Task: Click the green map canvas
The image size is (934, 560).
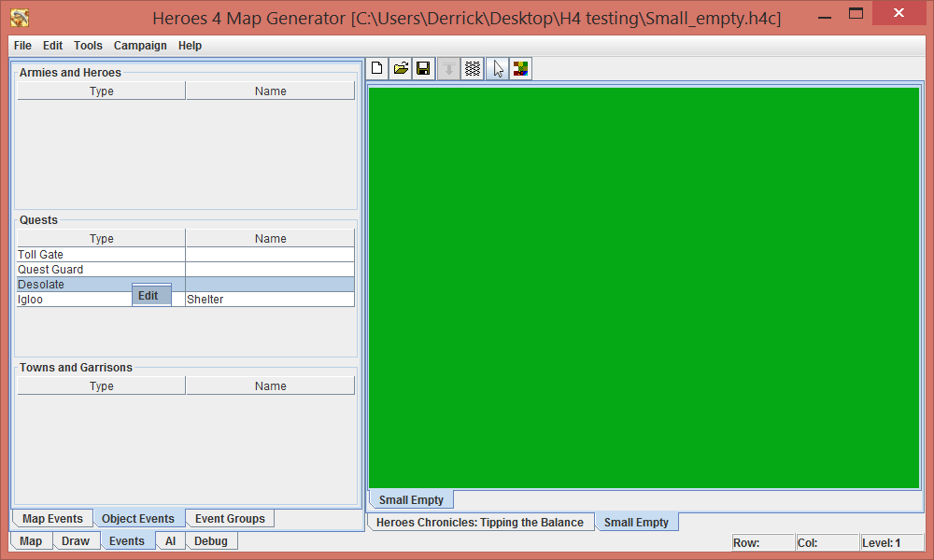Action: pos(644,288)
